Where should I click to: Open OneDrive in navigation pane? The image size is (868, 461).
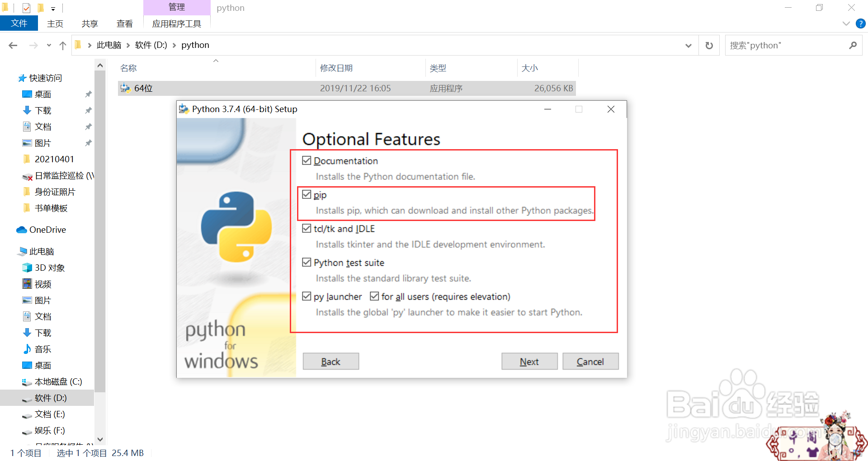[x=47, y=230]
